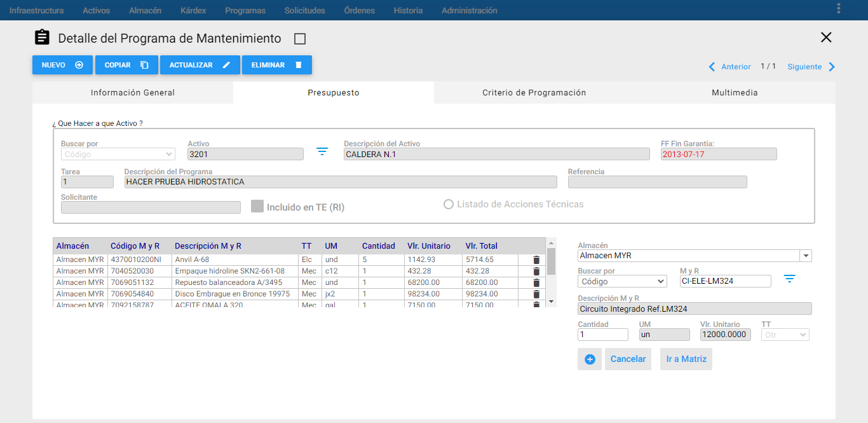Viewport: 868px width, 423px height.
Task: Click the blue plus add-item button
Action: tap(590, 359)
